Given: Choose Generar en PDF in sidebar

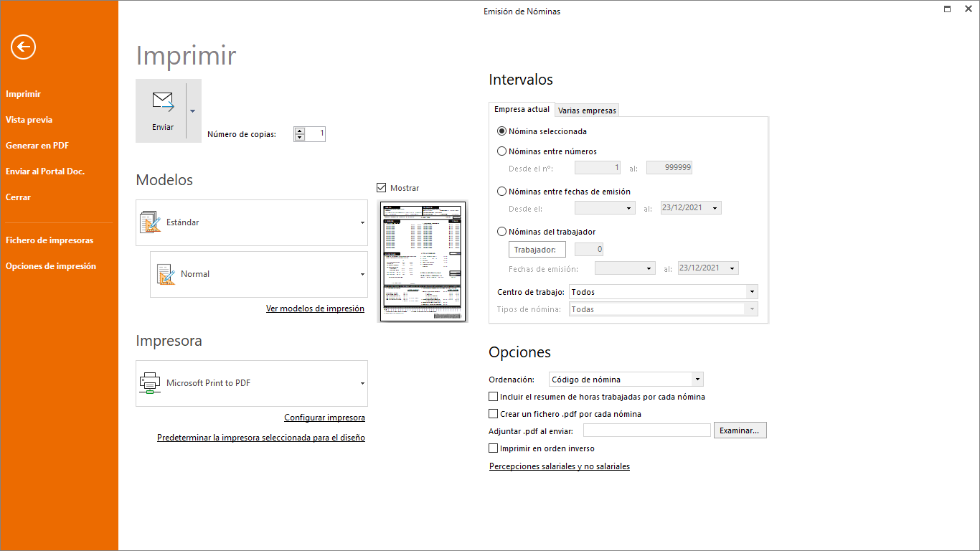Looking at the screenshot, I should click(37, 146).
